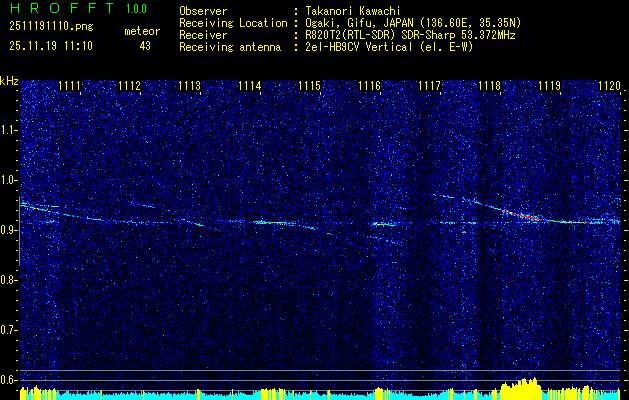Screen dimensions: 629x400
Task: Click the 0.7 kHz axis label
Action: pos(8,330)
